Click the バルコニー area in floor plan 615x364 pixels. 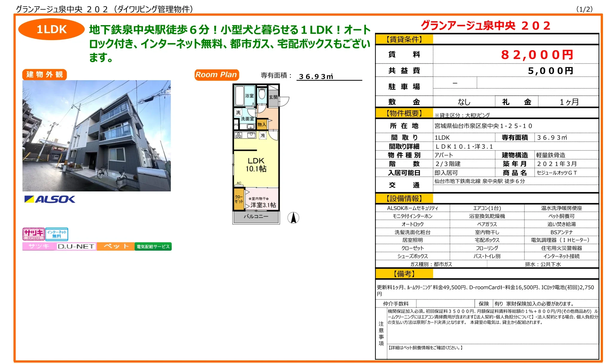(256, 216)
